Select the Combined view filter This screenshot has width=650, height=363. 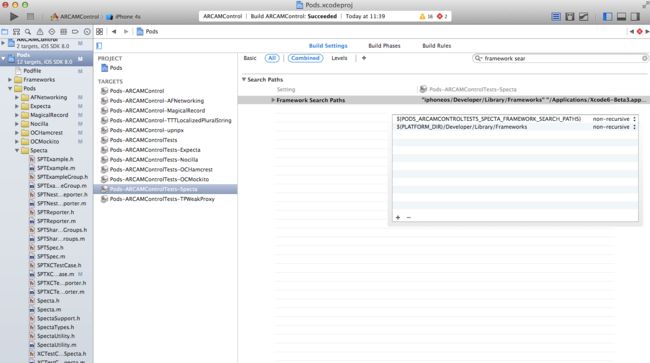[x=306, y=58]
